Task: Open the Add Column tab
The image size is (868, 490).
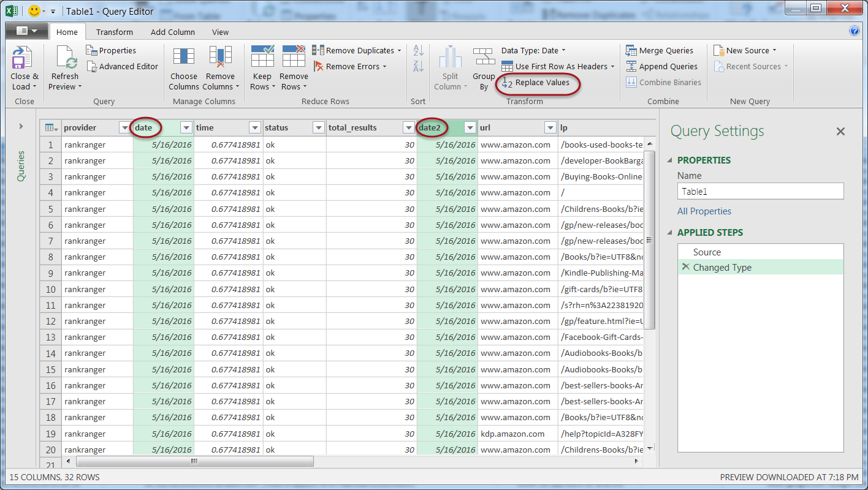Action: pos(173,32)
